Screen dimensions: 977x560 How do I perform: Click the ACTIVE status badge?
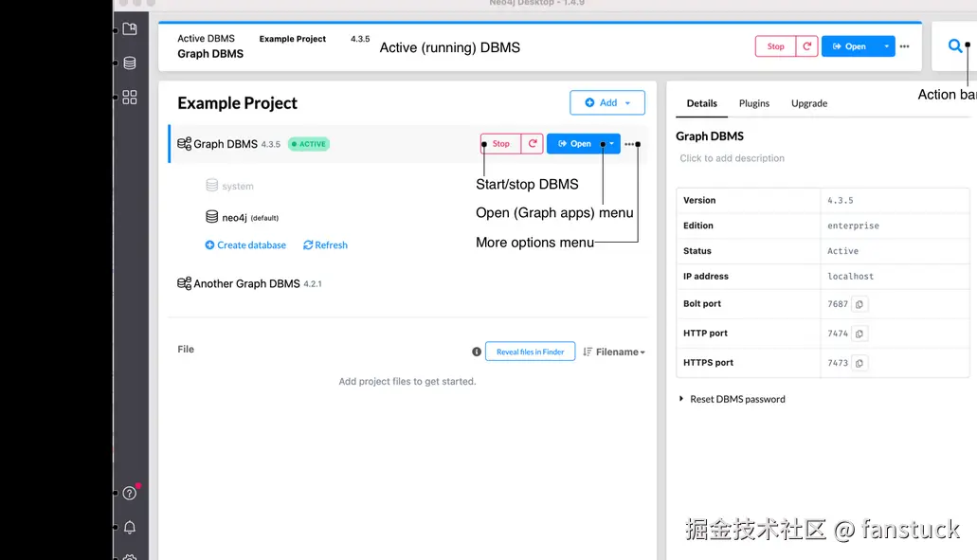[x=309, y=144]
